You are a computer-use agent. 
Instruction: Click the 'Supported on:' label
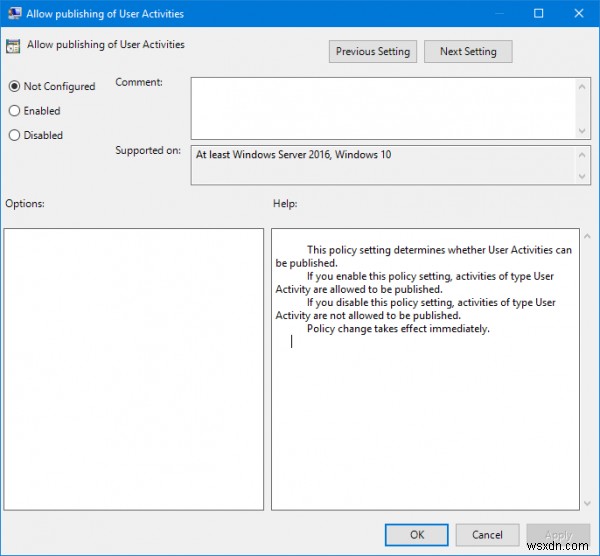148,150
